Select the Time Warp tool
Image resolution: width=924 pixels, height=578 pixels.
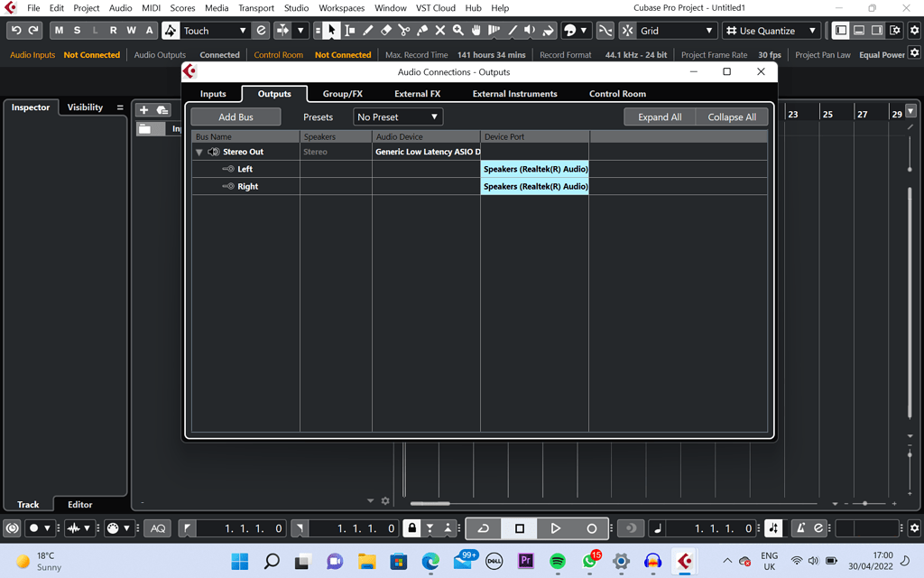pos(494,31)
